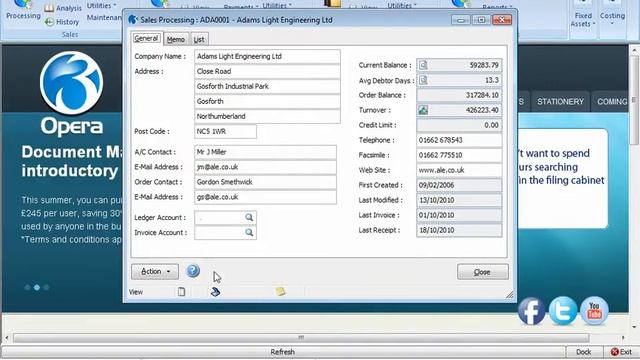Open the Turnover chart icon
The width and height of the screenshot is (640, 360).
pos(423,110)
